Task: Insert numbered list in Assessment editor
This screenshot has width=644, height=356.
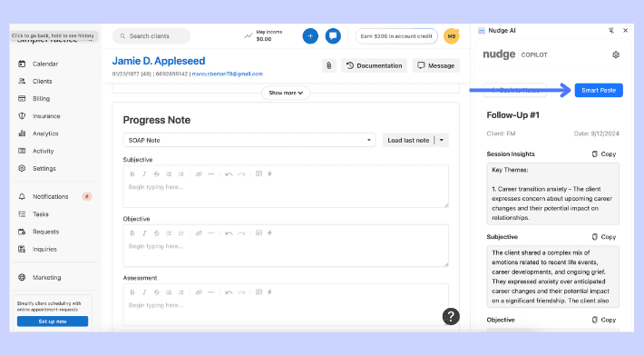Action: 181,292
